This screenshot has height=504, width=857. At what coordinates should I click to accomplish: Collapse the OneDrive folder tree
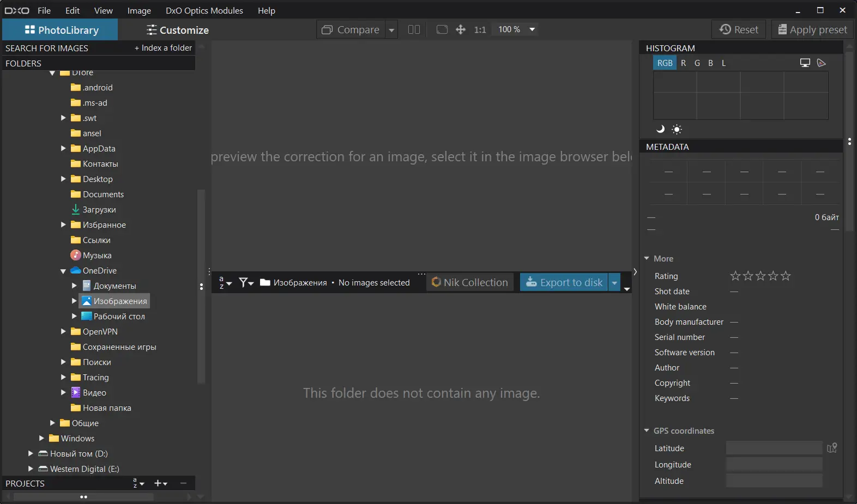pyautogui.click(x=63, y=271)
